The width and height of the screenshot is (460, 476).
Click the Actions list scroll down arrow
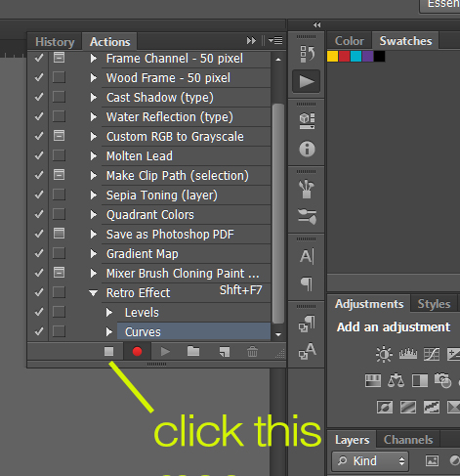pos(278,334)
